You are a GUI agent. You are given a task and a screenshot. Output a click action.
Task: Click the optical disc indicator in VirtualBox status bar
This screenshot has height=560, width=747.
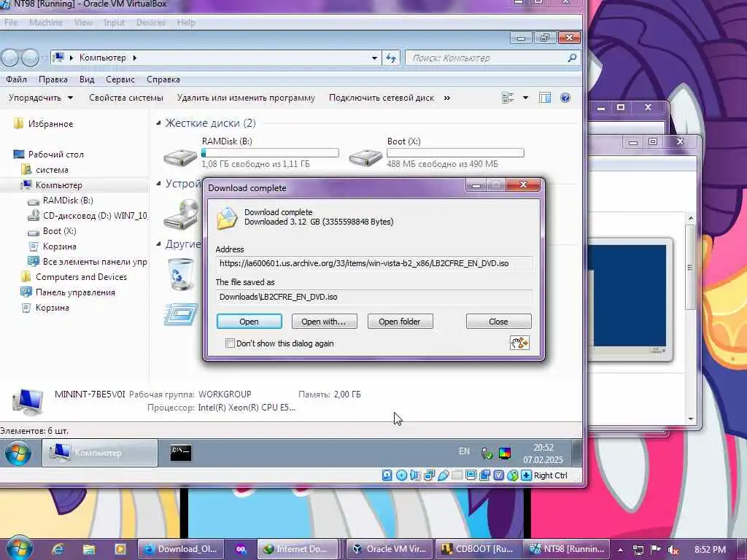pyautogui.click(x=401, y=475)
